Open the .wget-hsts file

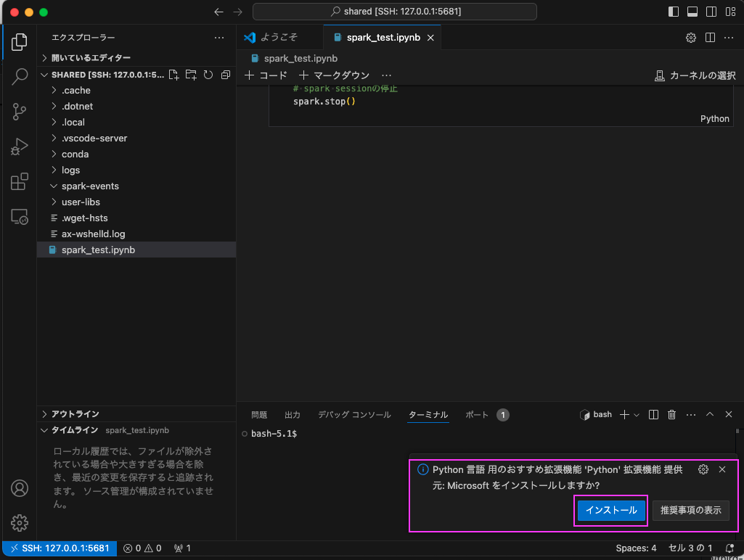pos(136,218)
